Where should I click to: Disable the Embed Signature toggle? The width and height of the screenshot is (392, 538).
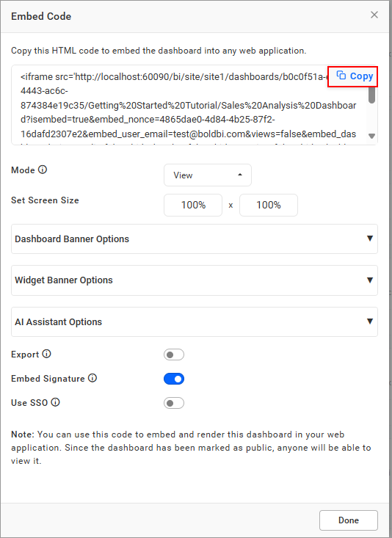click(174, 379)
